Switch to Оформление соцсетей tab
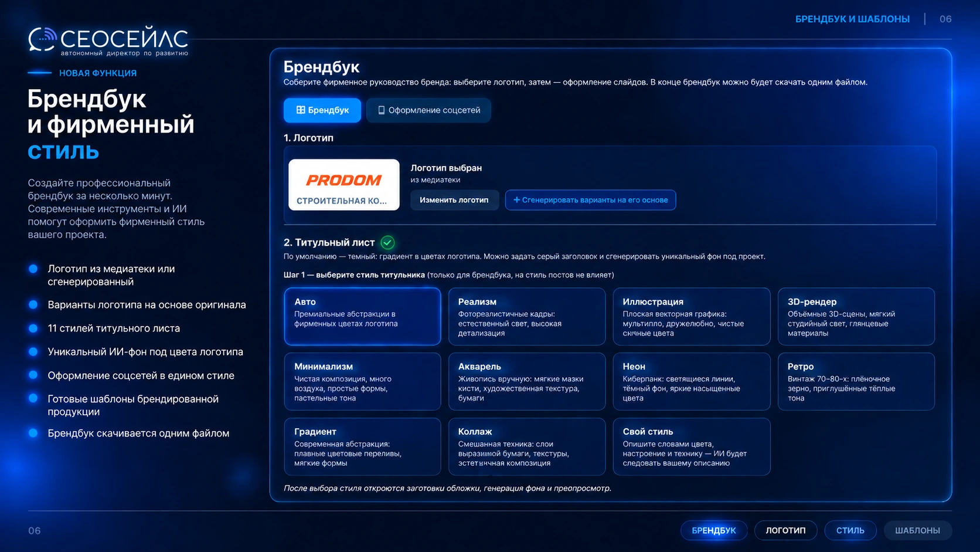The image size is (980, 552). click(428, 110)
